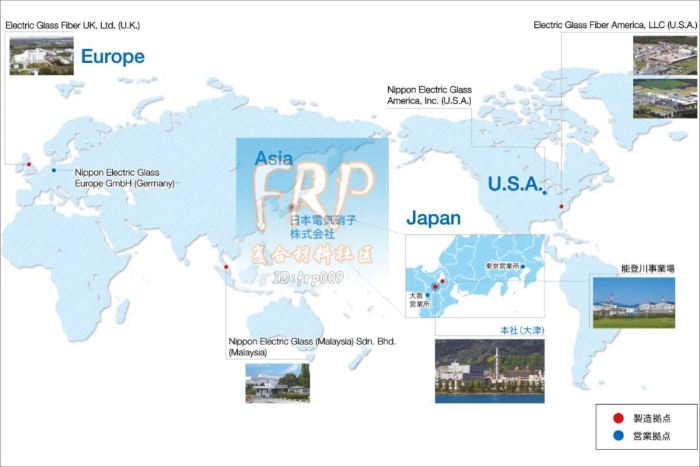Click the Nippon Electric Glass America, Inc. label

pyautogui.click(x=429, y=95)
